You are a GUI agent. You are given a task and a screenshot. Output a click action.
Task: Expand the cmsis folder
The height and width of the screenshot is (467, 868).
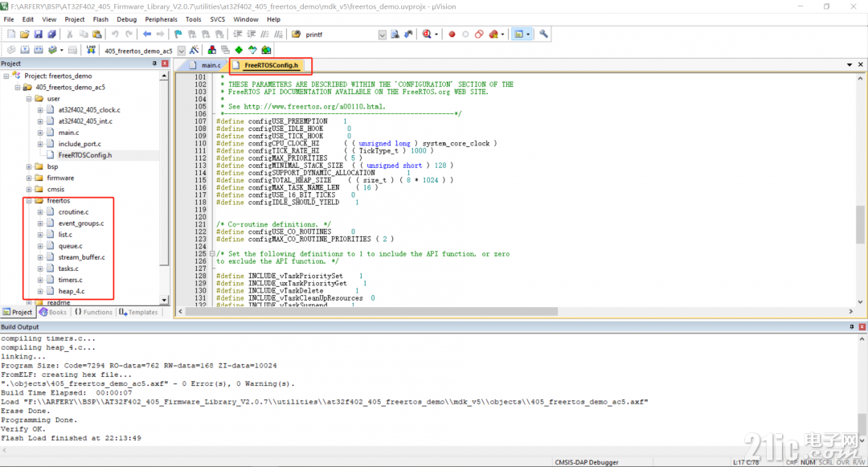click(29, 189)
